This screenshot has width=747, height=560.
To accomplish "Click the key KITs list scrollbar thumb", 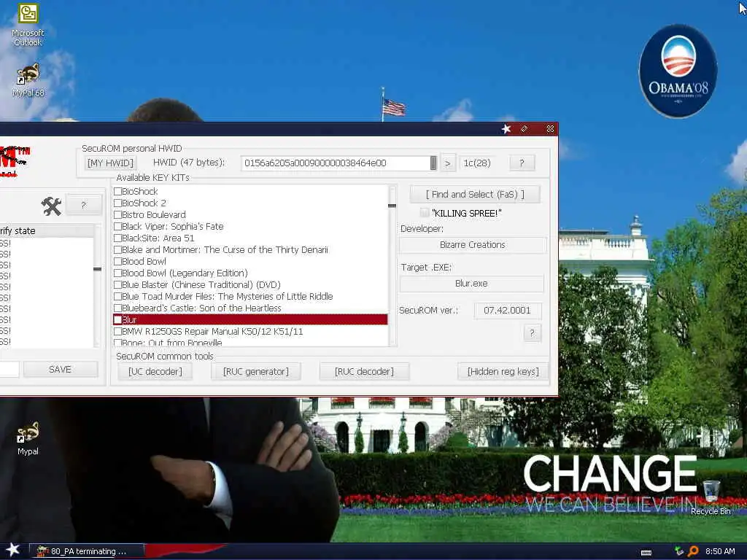I will 392,206.
